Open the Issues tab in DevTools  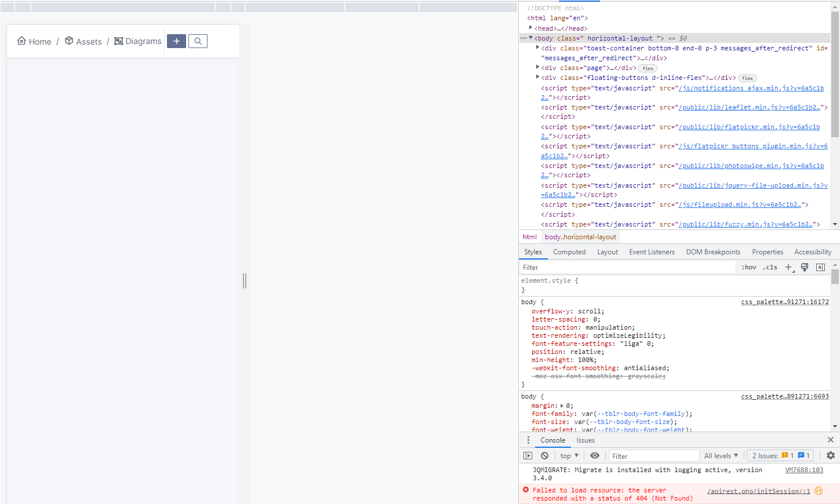(585, 440)
